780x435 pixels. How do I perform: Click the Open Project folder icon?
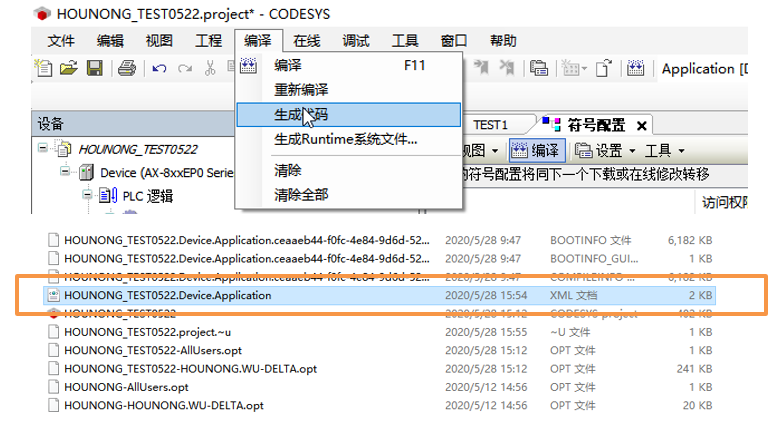tap(68, 69)
